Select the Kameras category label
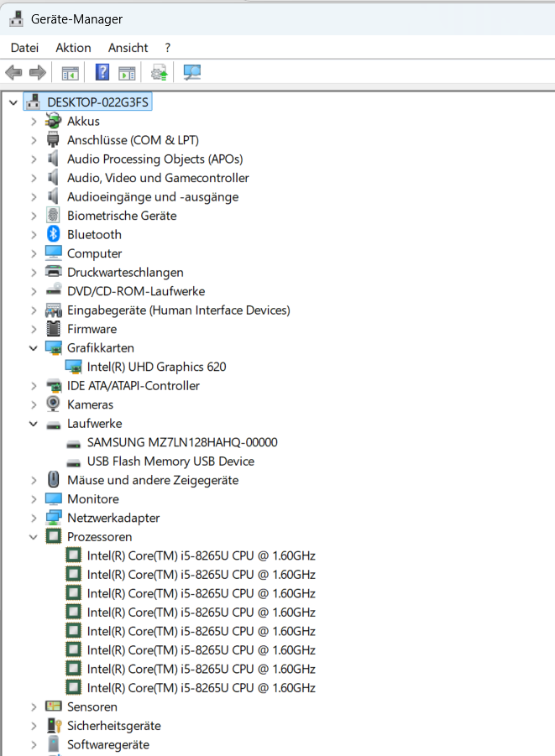The image size is (555, 756). pyautogui.click(x=90, y=404)
